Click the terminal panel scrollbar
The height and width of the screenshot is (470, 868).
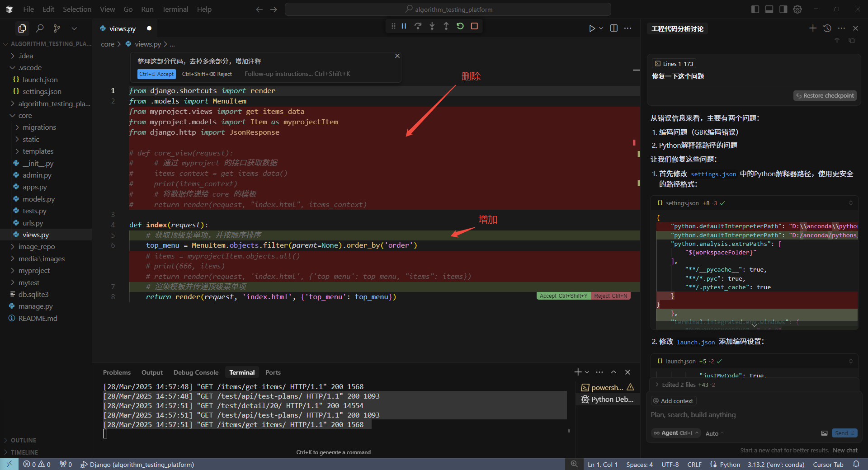point(569,431)
